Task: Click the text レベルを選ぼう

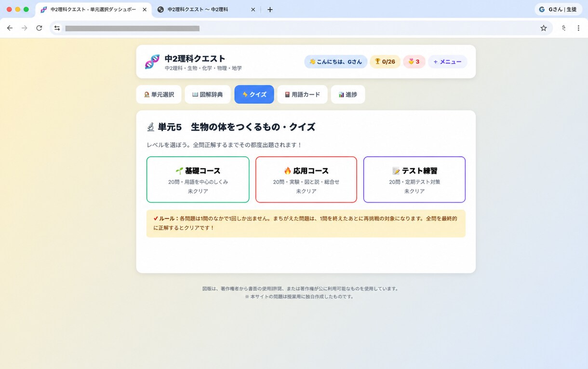Action: pos(168,145)
